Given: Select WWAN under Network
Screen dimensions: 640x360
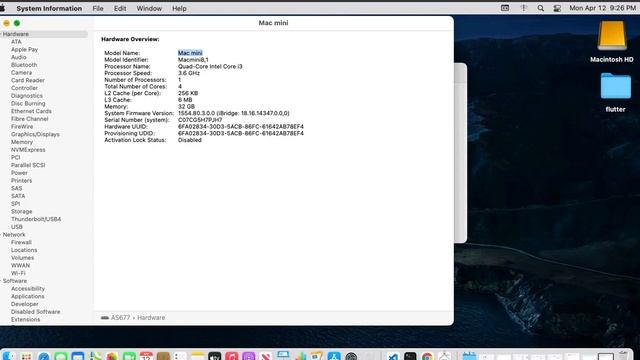Looking at the screenshot, I should tap(20, 266).
